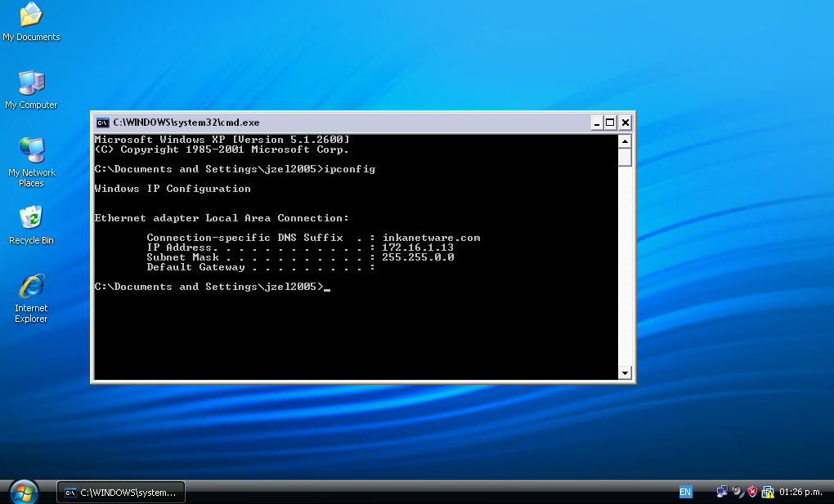Select the cmd.exe taskbar button
834x504 pixels.
121,493
